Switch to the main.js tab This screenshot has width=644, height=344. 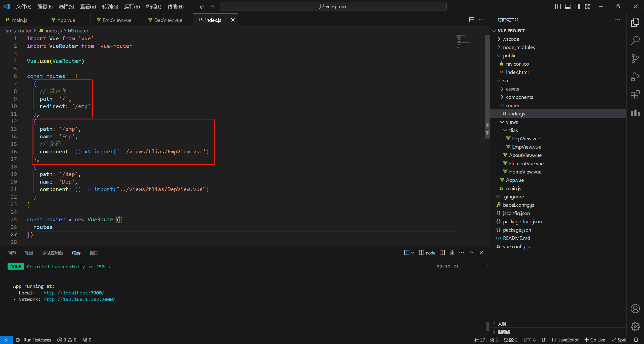pos(23,20)
